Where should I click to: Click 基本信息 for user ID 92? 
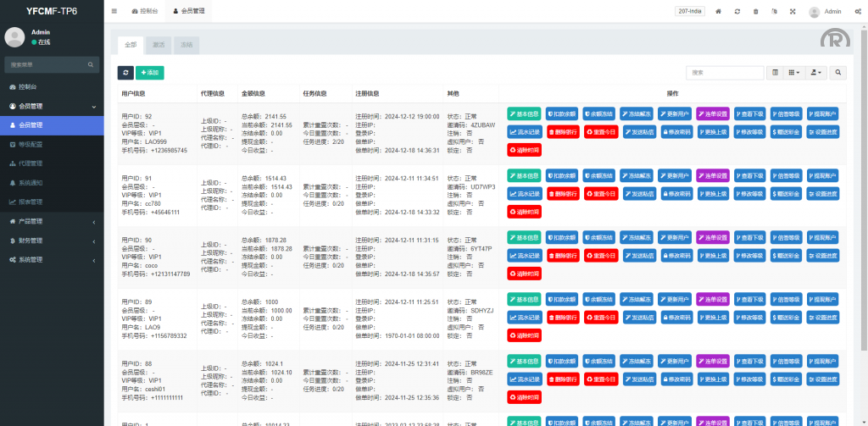coord(524,113)
